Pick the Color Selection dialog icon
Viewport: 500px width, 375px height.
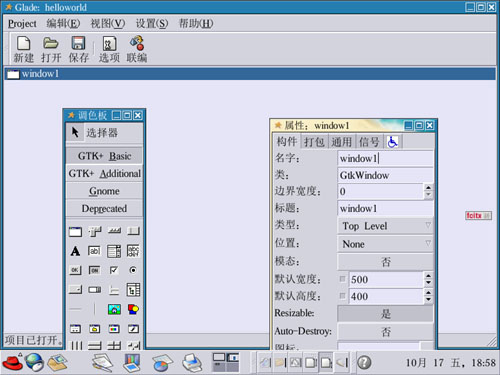click(114, 329)
